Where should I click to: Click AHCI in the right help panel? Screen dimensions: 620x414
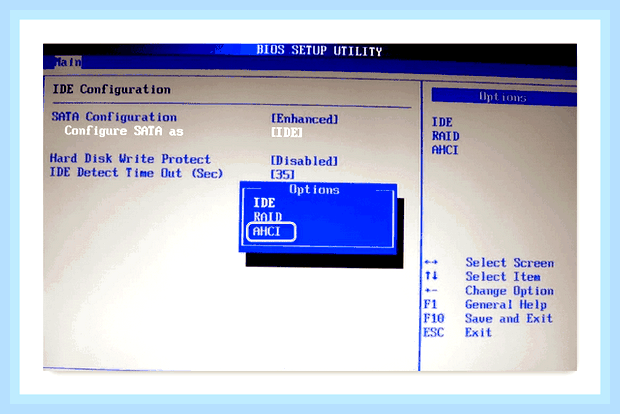(x=445, y=150)
